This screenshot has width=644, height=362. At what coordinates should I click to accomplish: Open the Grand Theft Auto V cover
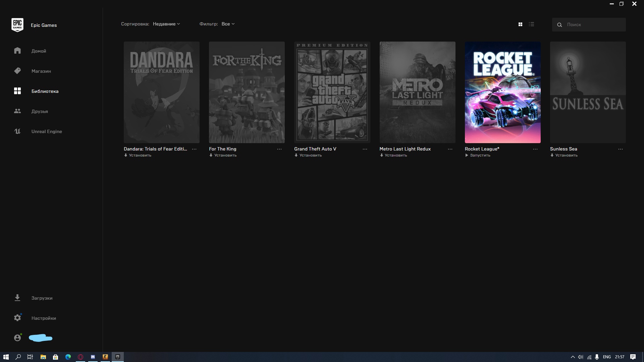[332, 92]
